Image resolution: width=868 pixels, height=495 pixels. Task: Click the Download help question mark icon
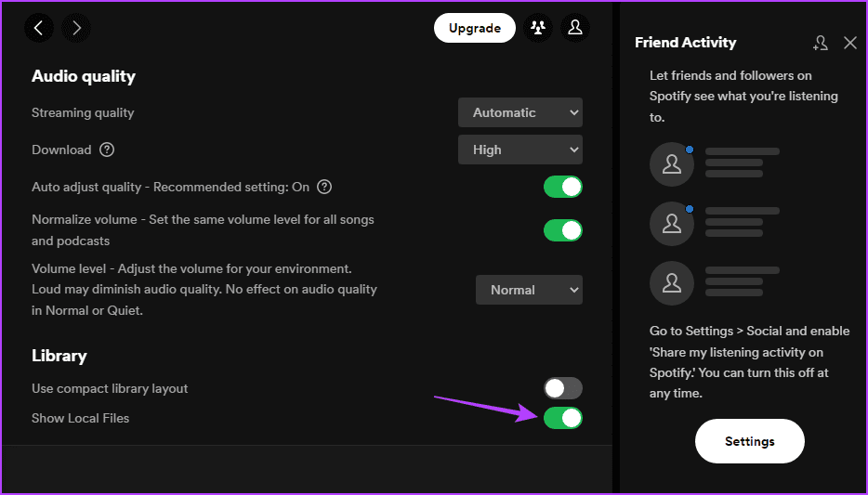(107, 150)
